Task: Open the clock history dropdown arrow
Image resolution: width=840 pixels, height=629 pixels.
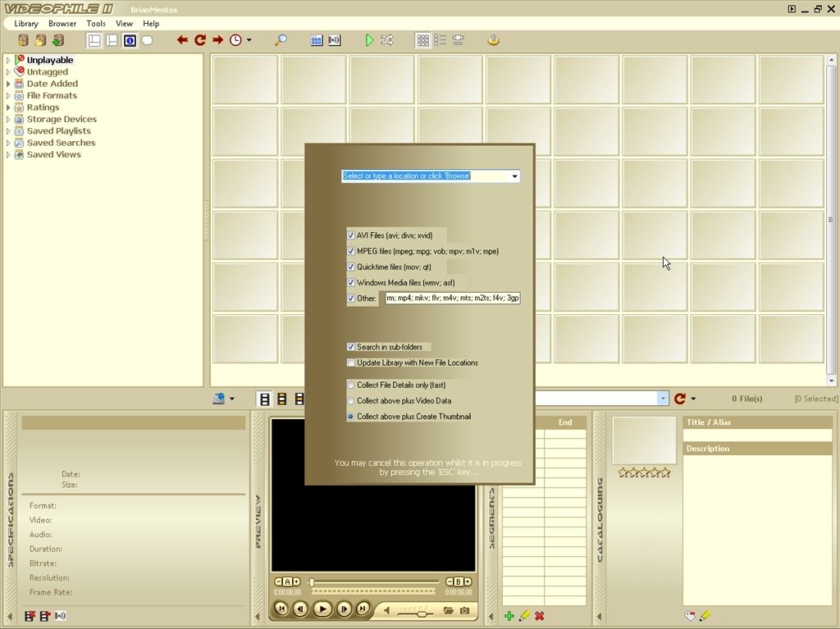Action: click(249, 40)
